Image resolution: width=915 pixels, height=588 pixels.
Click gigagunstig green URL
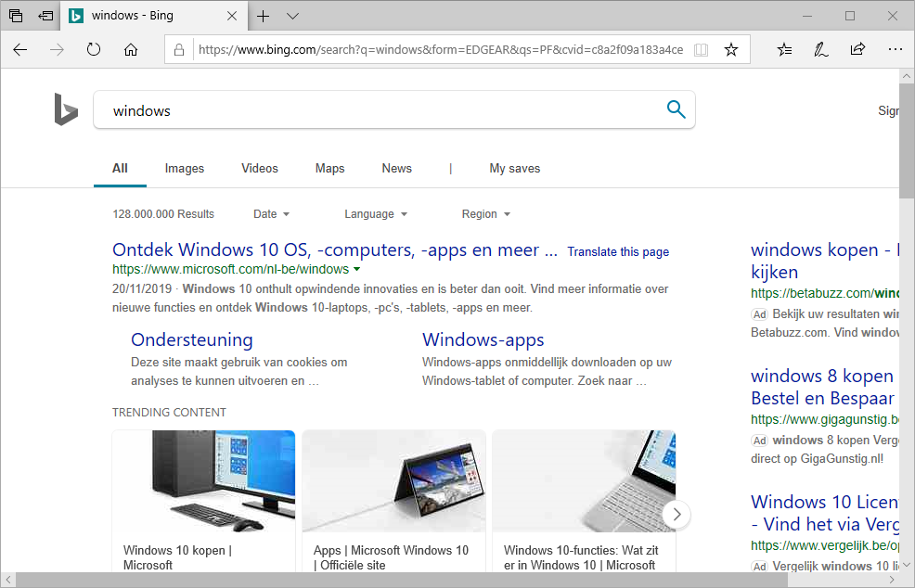coord(825,419)
